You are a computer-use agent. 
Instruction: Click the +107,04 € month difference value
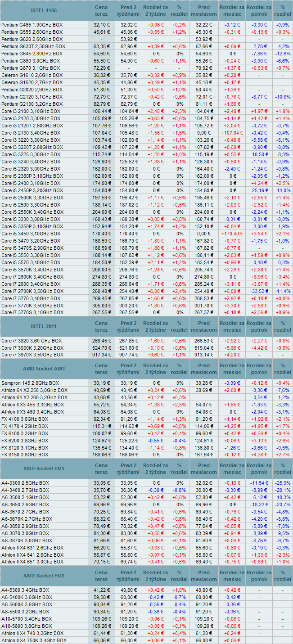232,133
